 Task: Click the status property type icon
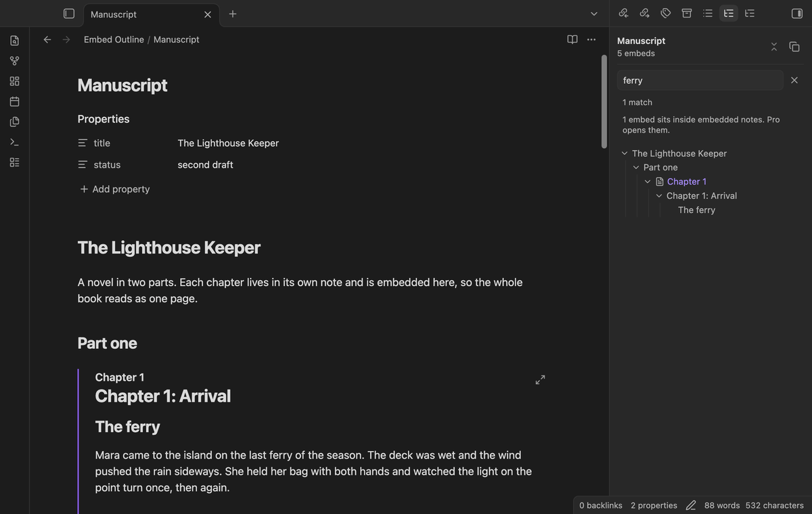click(x=83, y=165)
